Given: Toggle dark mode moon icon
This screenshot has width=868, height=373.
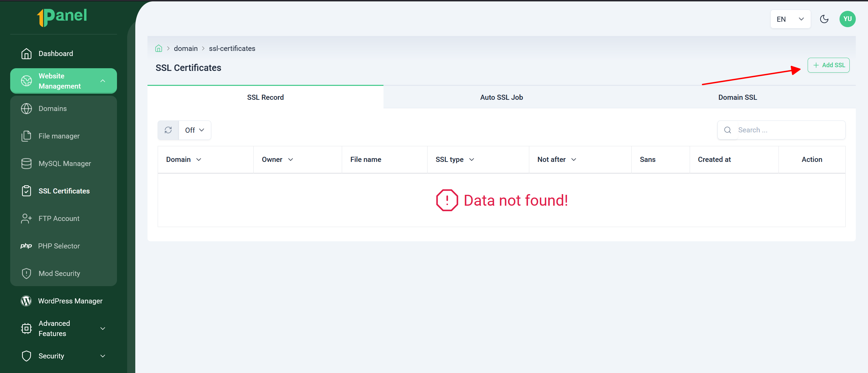Looking at the screenshot, I should (x=824, y=19).
